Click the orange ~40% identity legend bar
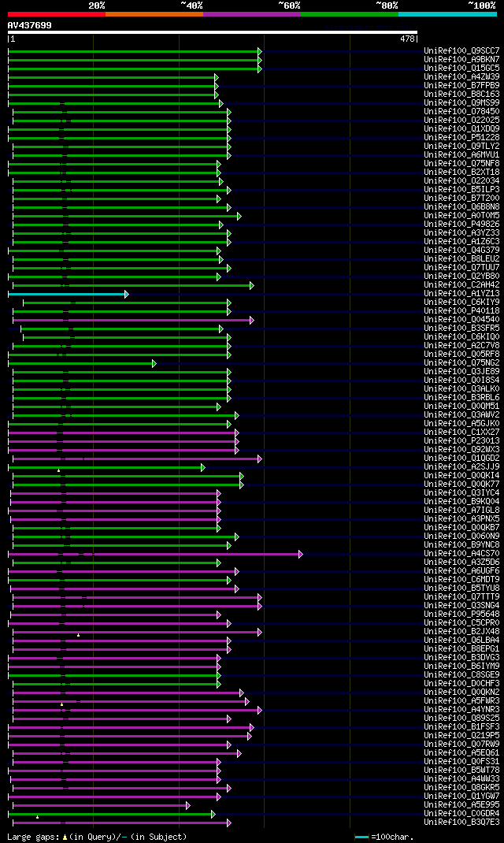The height and width of the screenshot is (843, 504). pyautogui.click(x=154, y=14)
